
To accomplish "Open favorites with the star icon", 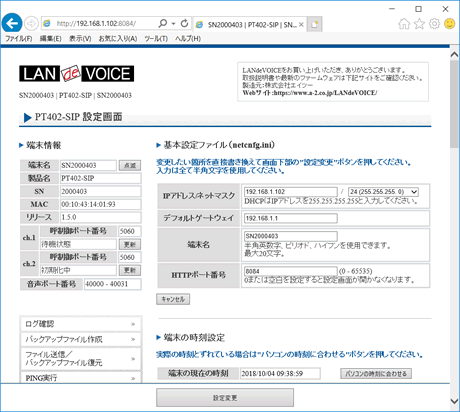I will click(419, 24).
